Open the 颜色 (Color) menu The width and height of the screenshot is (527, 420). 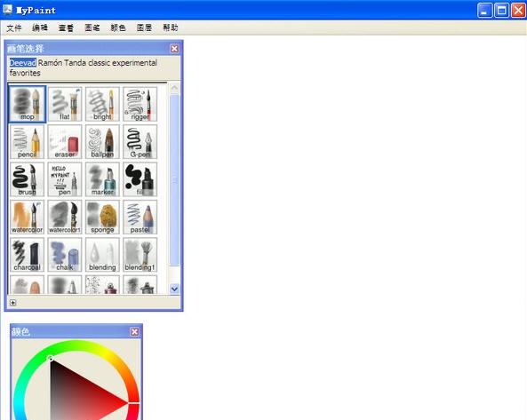pyautogui.click(x=118, y=28)
